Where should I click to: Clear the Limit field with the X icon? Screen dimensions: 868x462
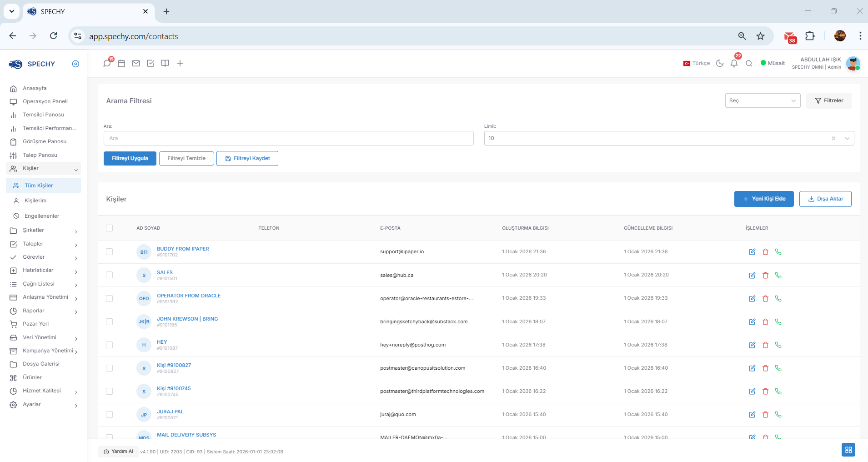(x=833, y=138)
